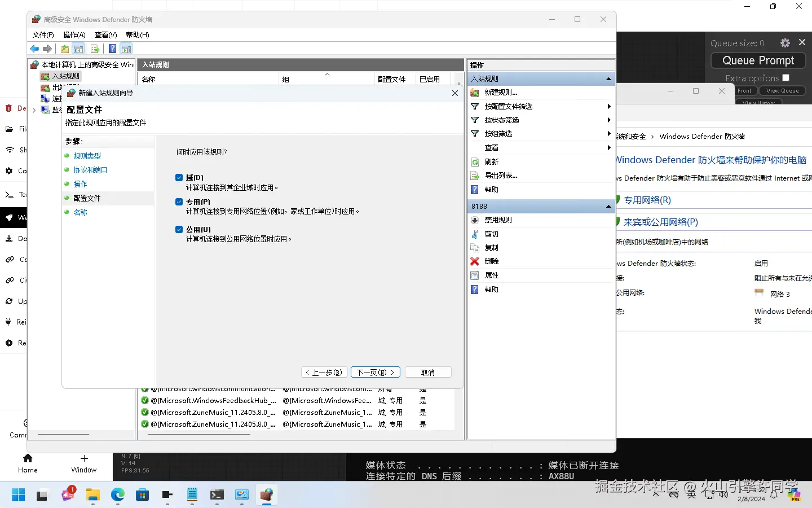Close the 新建入站规则向导 dialog
This screenshot has height=508, width=812.
[x=455, y=93]
